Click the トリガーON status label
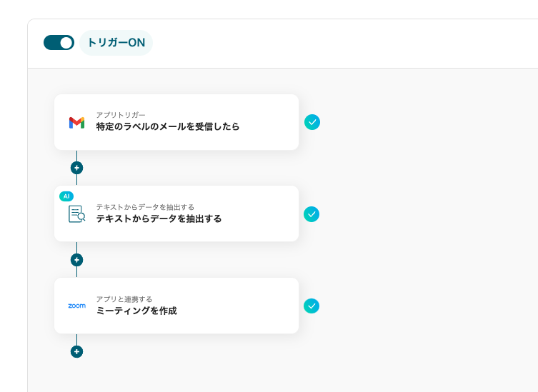This screenshot has width=538, height=392. pyautogui.click(x=116, y=43)
